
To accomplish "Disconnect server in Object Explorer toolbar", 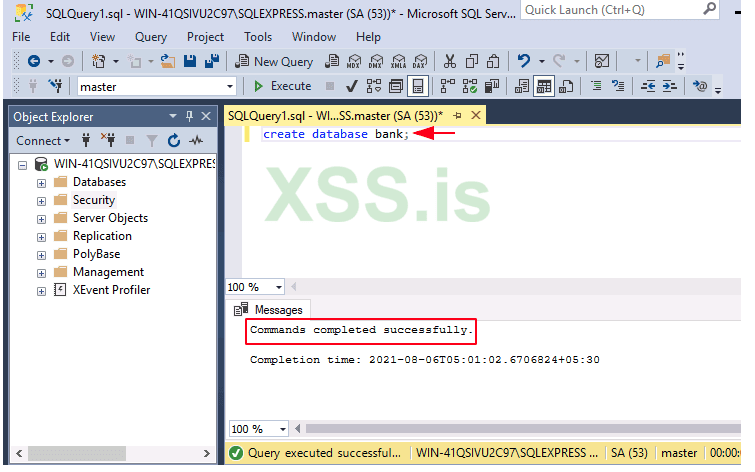I will (108, 141).
